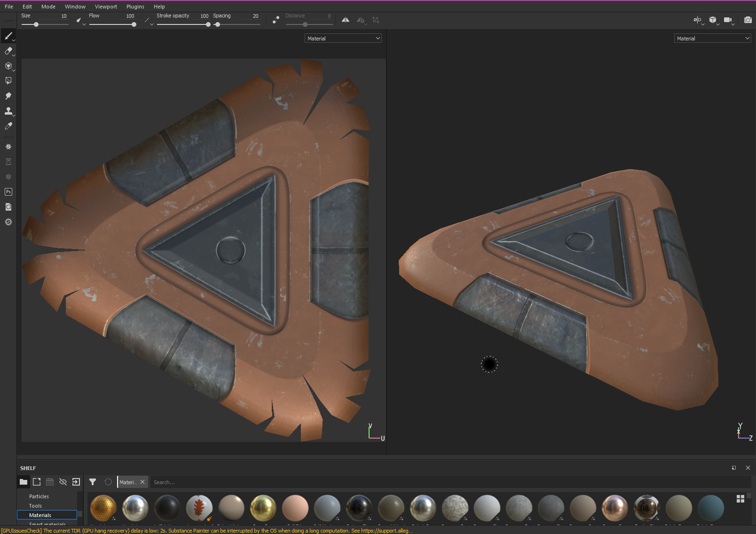The width and height of the screenshot is (756, 534).
Task: Open the Plugins menu
Action: (135, 7)
